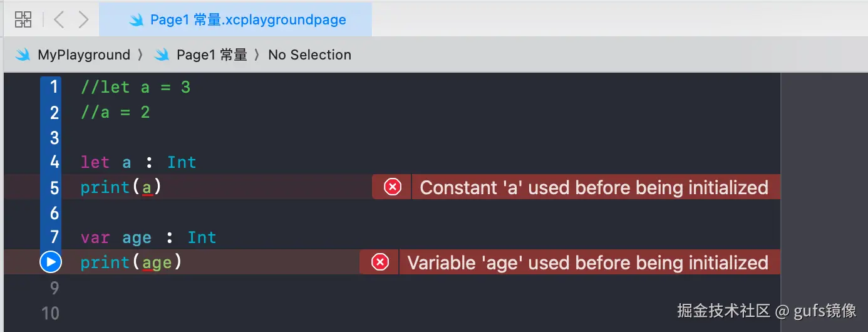Open the MyPlayground breadcrumb menu
This screenshot has height=332, width=868.
(x=84, y=55)
